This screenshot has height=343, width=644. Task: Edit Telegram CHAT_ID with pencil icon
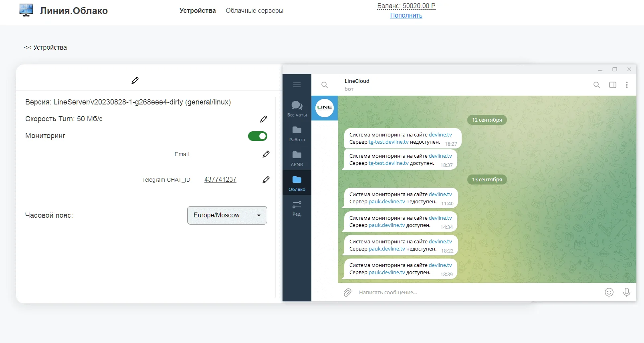click(x=266, y=180)
